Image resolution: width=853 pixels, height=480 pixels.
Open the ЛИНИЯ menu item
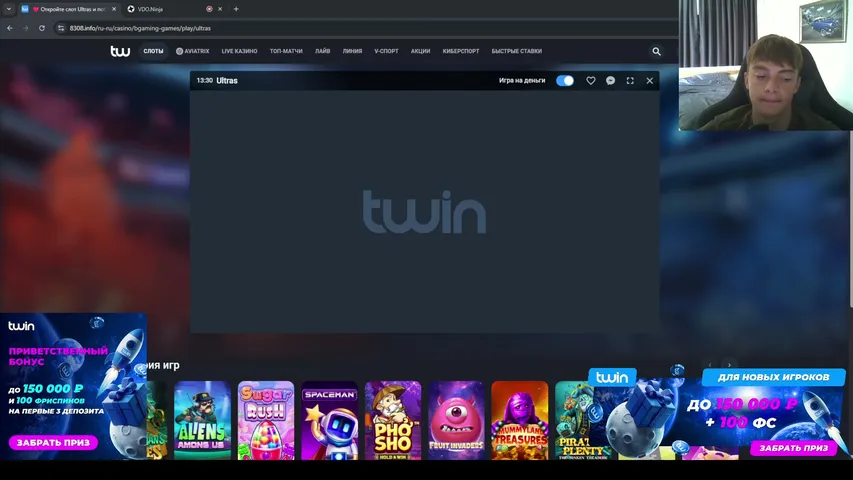click(353, 51)
